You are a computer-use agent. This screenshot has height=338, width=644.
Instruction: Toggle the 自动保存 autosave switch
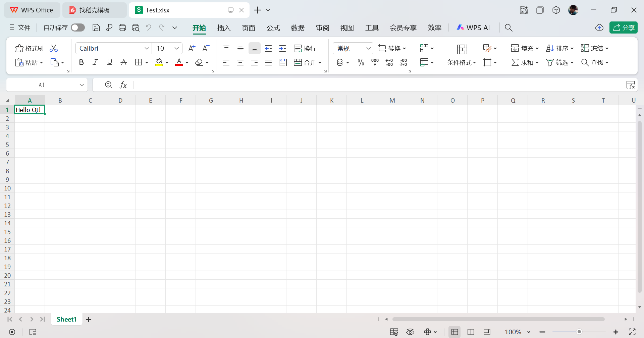coord(78,27)
